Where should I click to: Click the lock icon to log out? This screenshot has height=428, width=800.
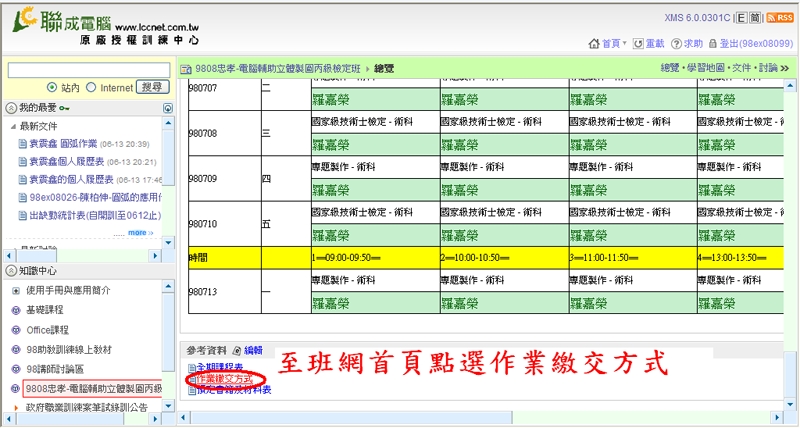click(x=712, y=44)
